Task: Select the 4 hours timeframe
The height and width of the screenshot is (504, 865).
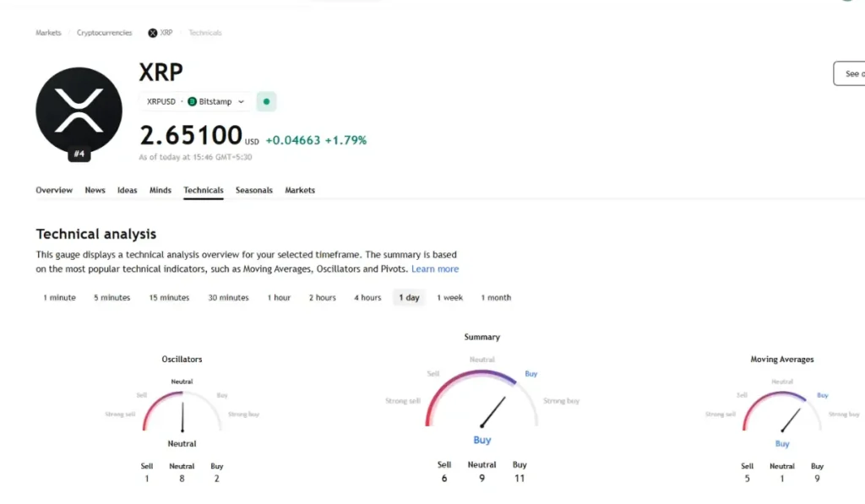Action: (367, 298)
